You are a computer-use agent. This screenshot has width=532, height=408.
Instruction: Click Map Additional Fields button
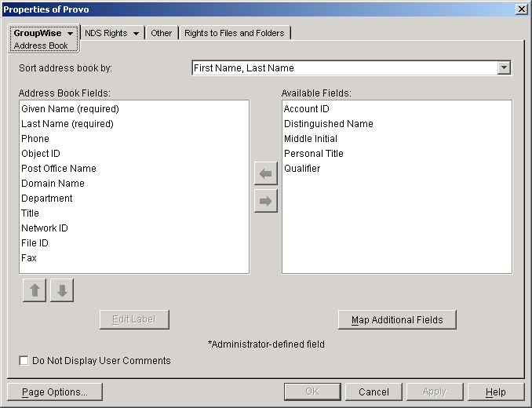pos(397,319)
